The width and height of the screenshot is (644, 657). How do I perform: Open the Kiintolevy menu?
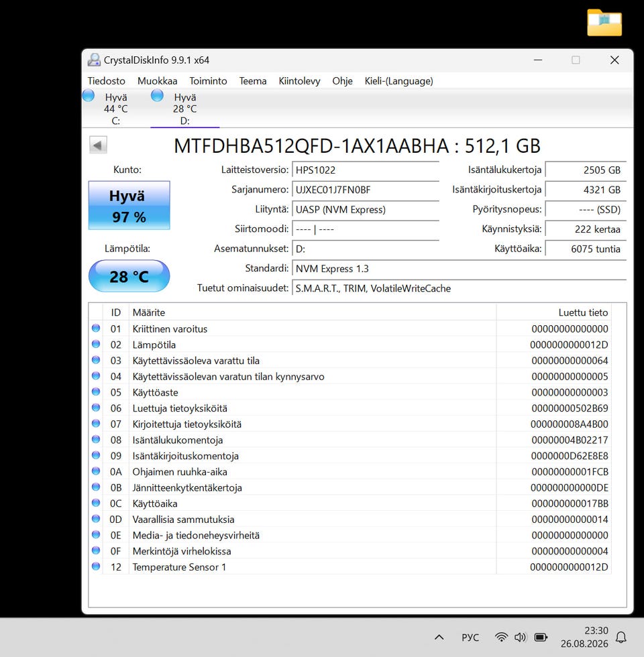pyautogui.click(x=299, y=81)
